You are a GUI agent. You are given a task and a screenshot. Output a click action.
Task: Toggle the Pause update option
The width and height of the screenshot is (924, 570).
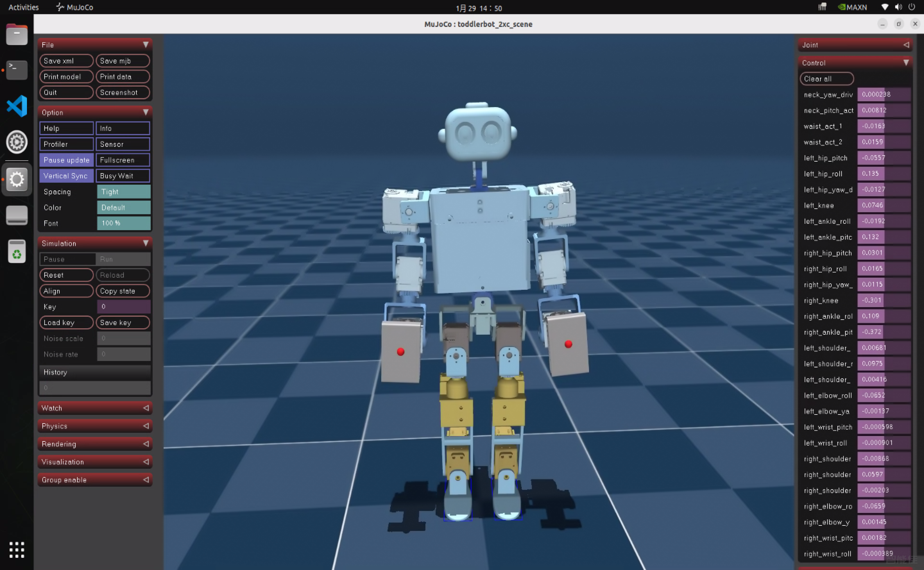[x=66, y=160]
